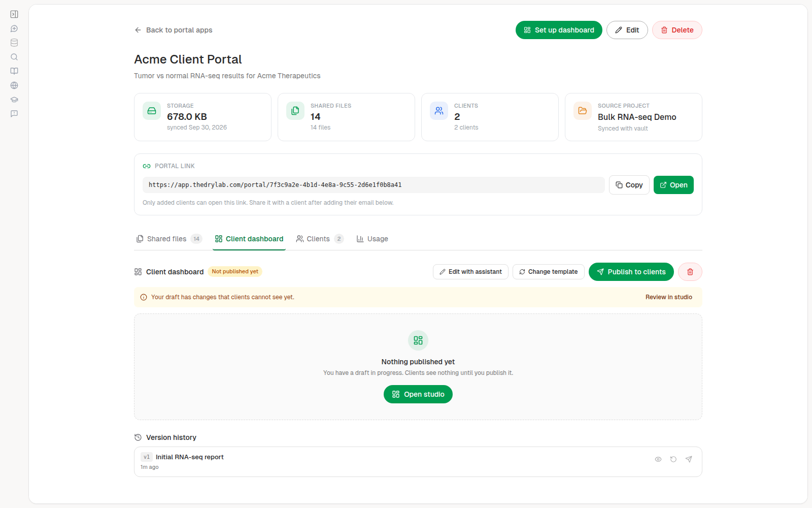Click Set up dashboard button
The height and width of the screenshot is (508, 812).
[559, 30]
